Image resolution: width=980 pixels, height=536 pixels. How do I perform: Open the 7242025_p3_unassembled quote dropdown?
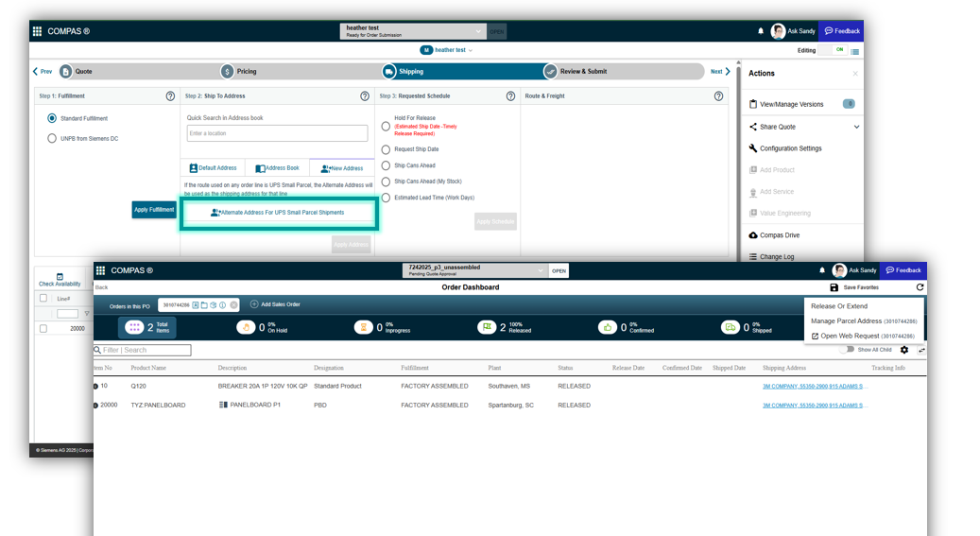coord(475,270)
